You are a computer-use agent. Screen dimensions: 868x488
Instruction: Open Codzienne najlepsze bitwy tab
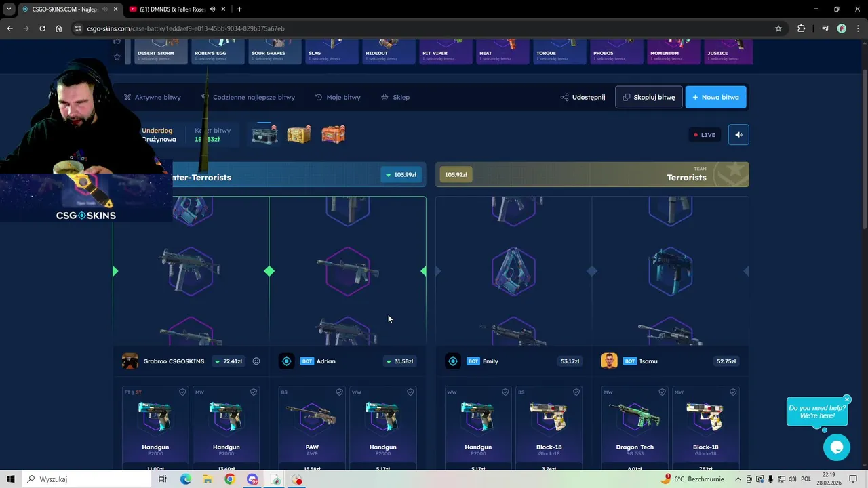[248, 97]
